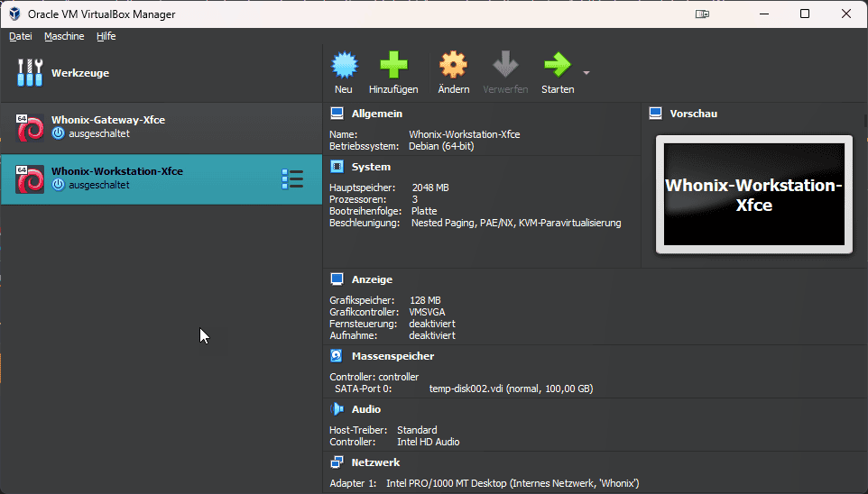Click the Whonix-Workstation-Xfce Debian icon
868x494 pixels.
click(x=30, y=179)
